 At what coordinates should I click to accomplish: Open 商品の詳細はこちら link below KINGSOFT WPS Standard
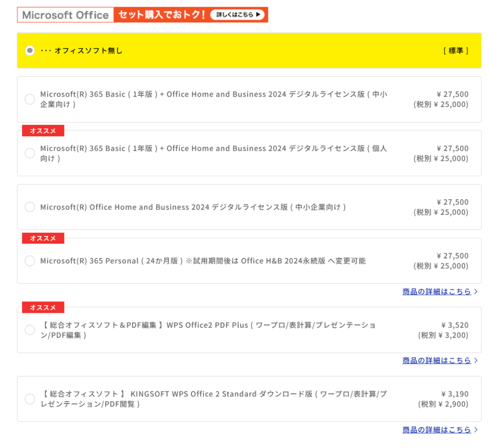(x=436, y=430)
